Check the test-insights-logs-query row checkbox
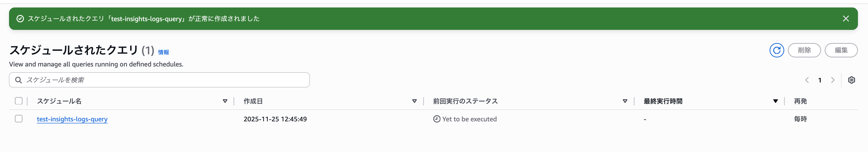 (x=18, y=119)
